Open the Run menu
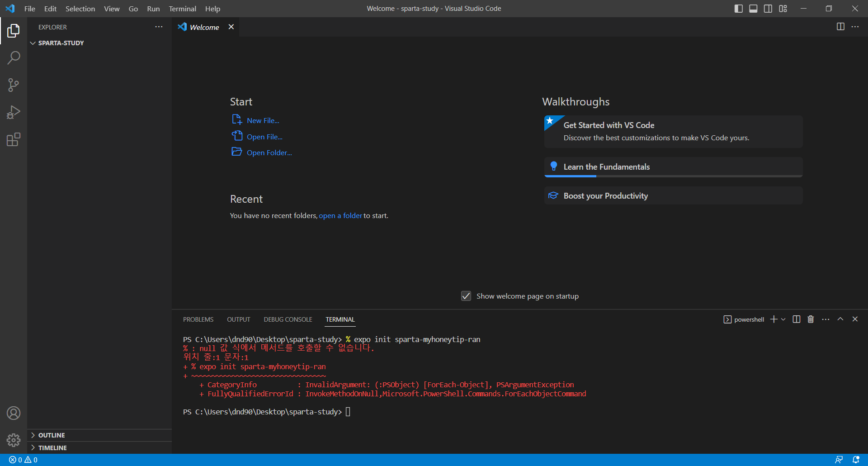Image resolution: width=868 pixels, height=466 pixels. click(x=153, y=9)
